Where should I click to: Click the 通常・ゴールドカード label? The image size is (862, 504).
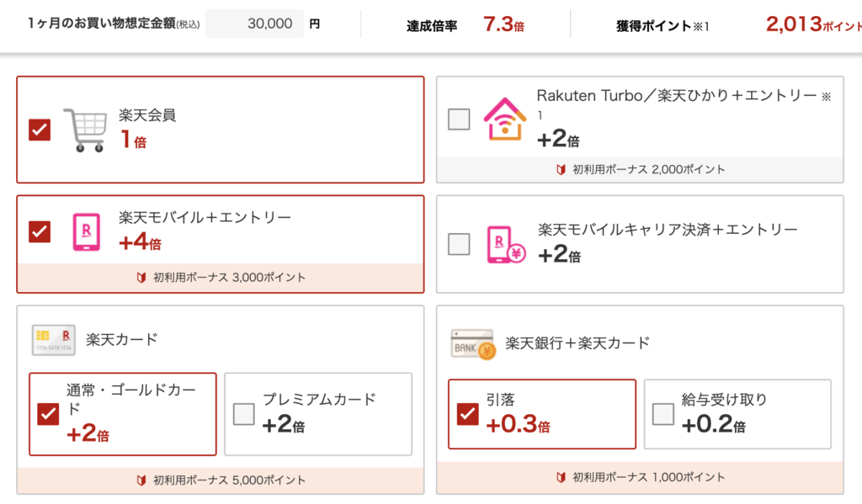130,399
